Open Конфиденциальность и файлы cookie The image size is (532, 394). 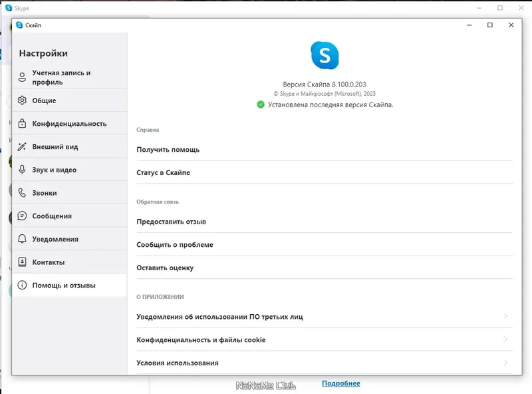click(325, 339)
